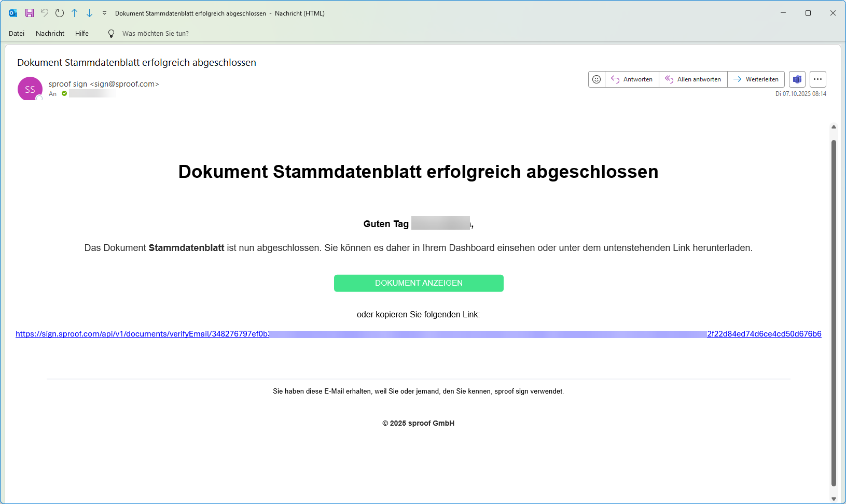Open the Datei menu

[16, 33]
